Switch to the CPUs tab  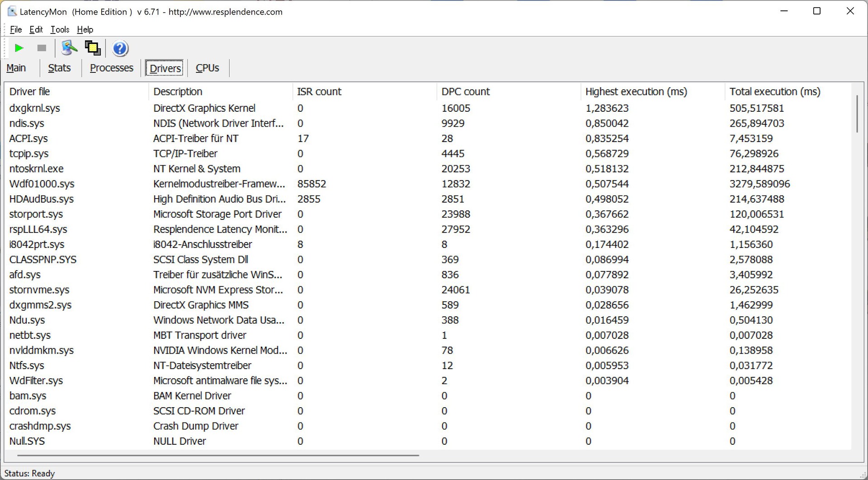coord(207,68)
